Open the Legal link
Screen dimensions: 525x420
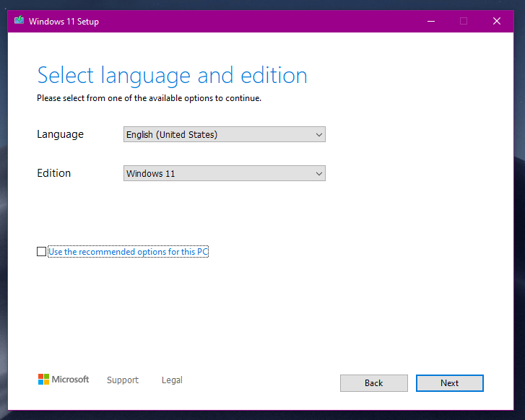(x=172, y=380)
